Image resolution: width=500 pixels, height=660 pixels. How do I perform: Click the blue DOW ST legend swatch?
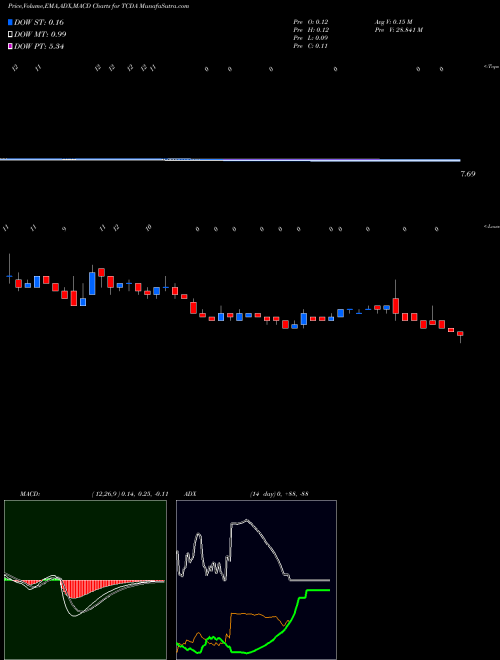click(x=11, y=22)
